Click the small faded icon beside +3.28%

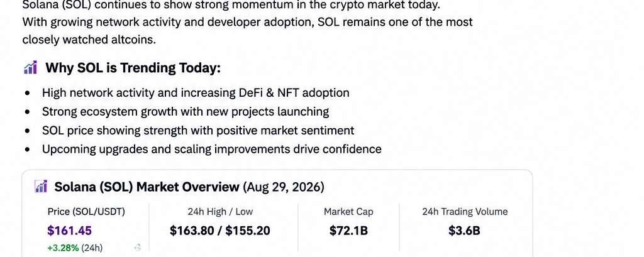coord(138,247)
